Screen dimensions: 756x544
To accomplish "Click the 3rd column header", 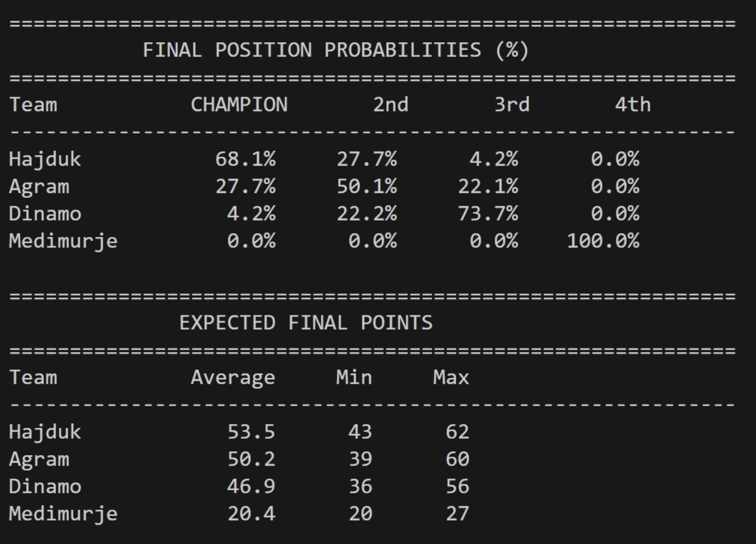I will click(512, 105).
